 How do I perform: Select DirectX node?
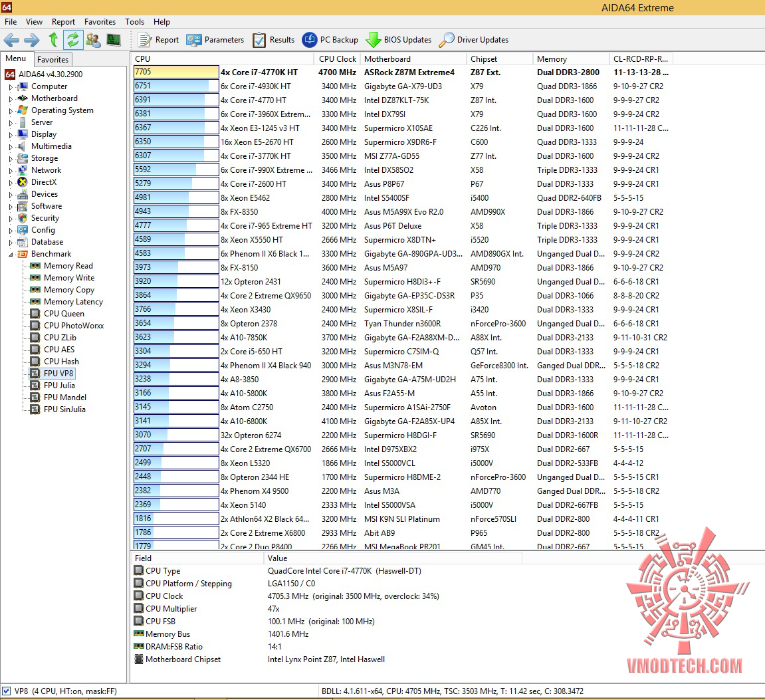[x=44, y=182]
